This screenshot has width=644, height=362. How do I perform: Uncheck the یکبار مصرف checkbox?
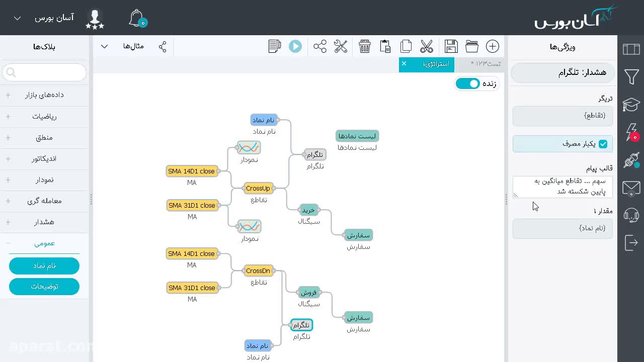[603, 144]
